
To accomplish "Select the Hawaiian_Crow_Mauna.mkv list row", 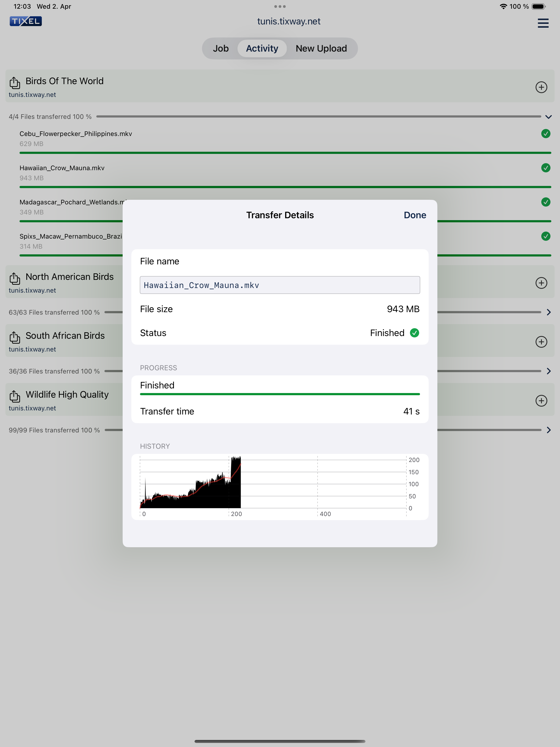I will [x=285, y=176].
